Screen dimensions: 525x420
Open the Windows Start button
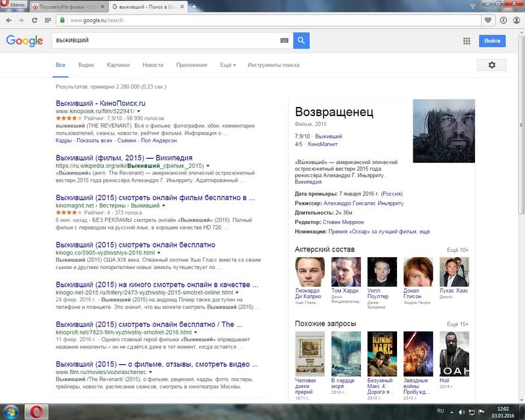pyautogui.click(x=10, y=411)
